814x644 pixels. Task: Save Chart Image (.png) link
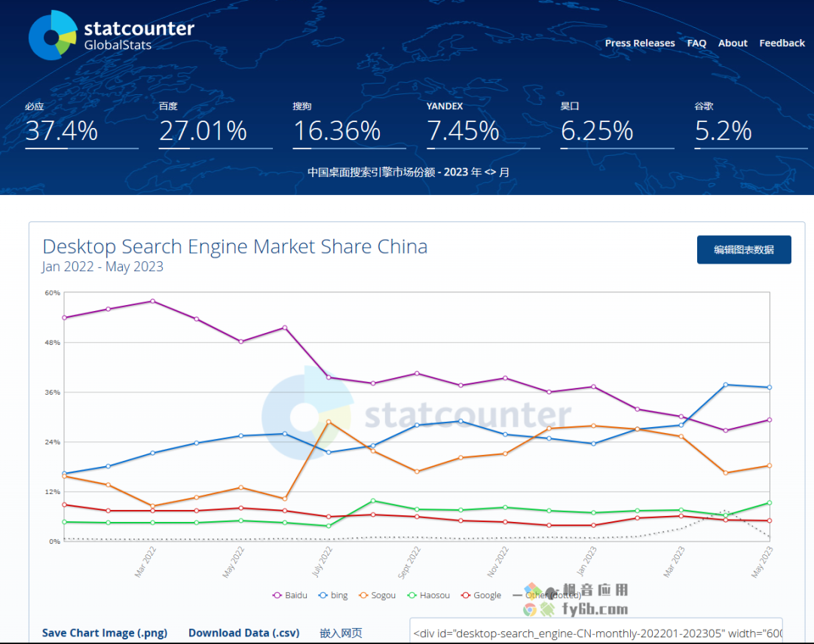104,633
